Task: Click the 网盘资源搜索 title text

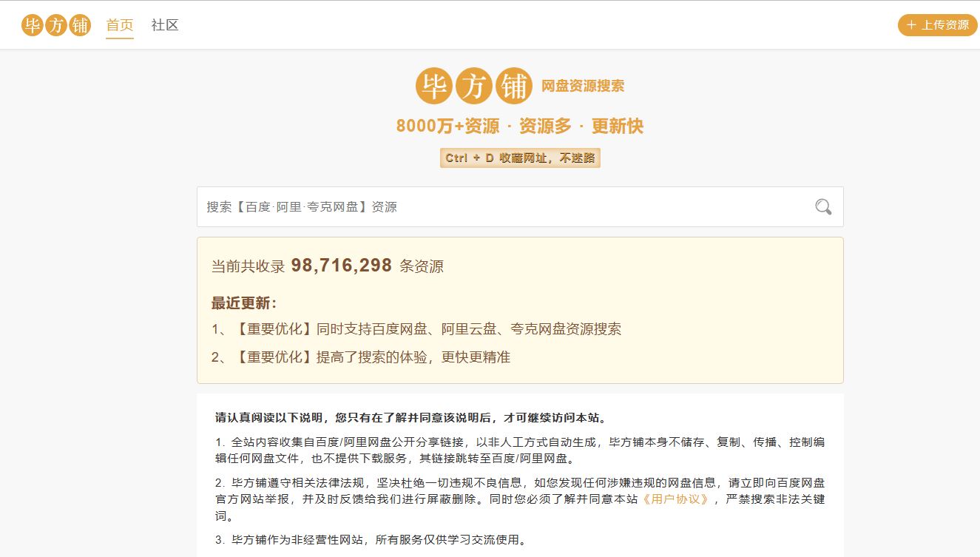Action: coord(584,85)
